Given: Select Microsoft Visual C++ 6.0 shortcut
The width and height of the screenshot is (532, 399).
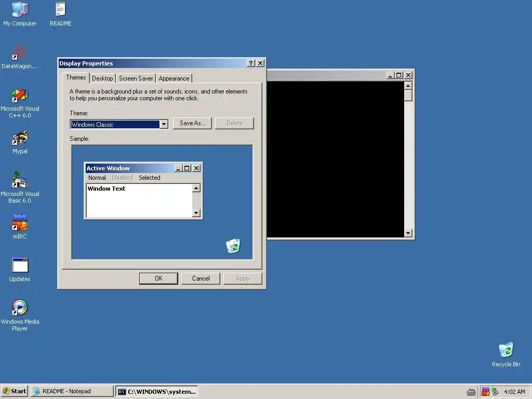Looking at the screenshot, I should click(20, 103).
